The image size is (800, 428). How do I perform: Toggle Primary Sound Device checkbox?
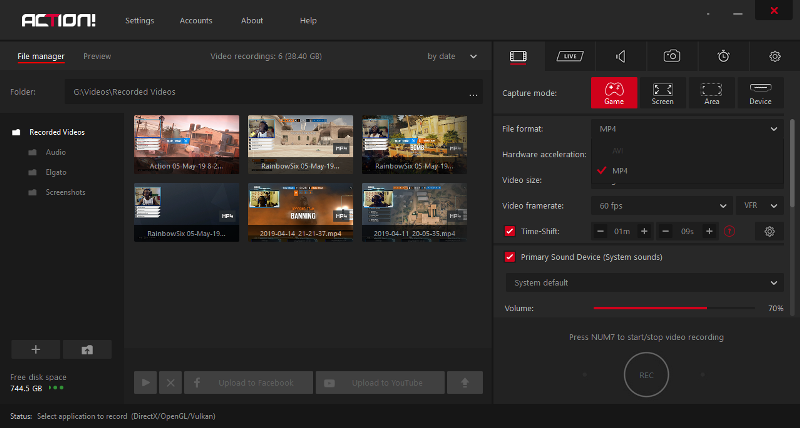(510, 257)
